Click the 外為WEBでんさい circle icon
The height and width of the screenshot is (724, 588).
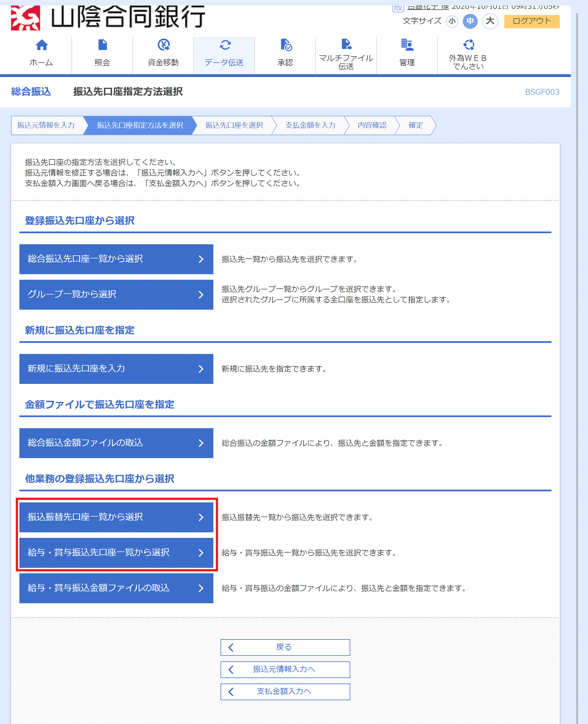[469, 44]
